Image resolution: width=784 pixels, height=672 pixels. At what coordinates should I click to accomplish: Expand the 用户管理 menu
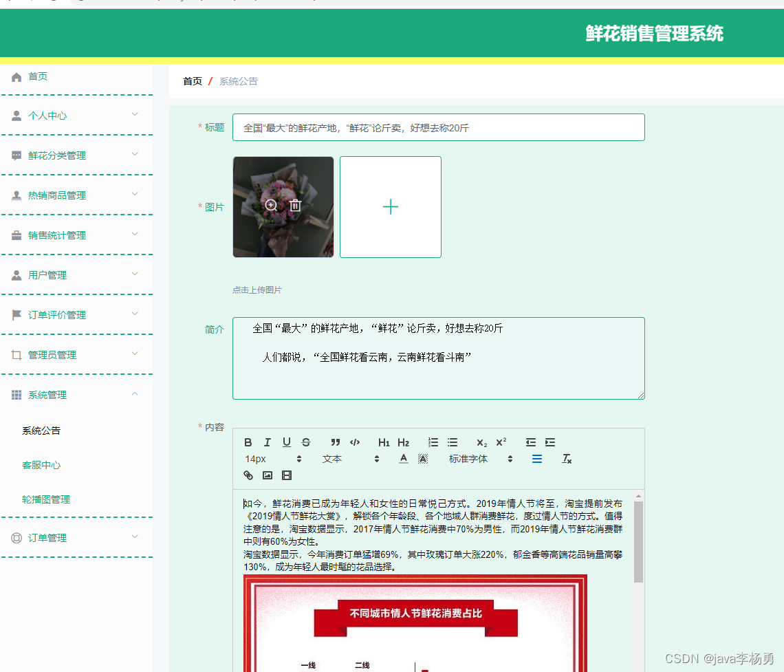pos(135,274)
